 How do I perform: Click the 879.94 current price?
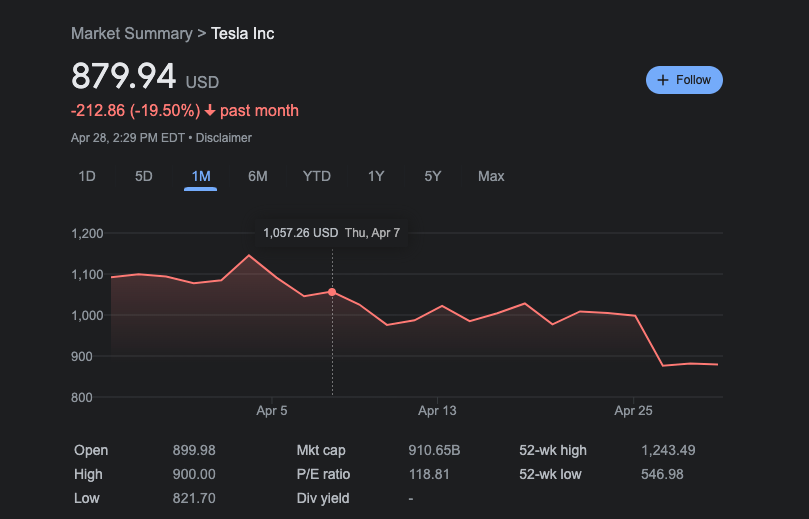[123, 77]
